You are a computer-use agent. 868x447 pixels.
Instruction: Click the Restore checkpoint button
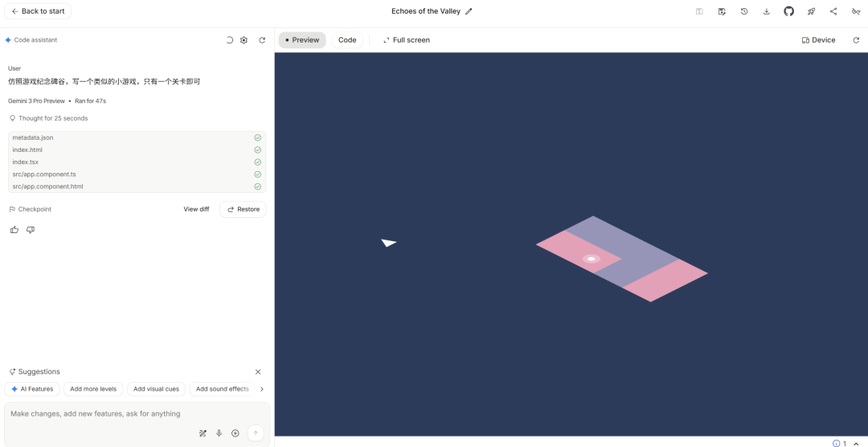tap(243, 209)
